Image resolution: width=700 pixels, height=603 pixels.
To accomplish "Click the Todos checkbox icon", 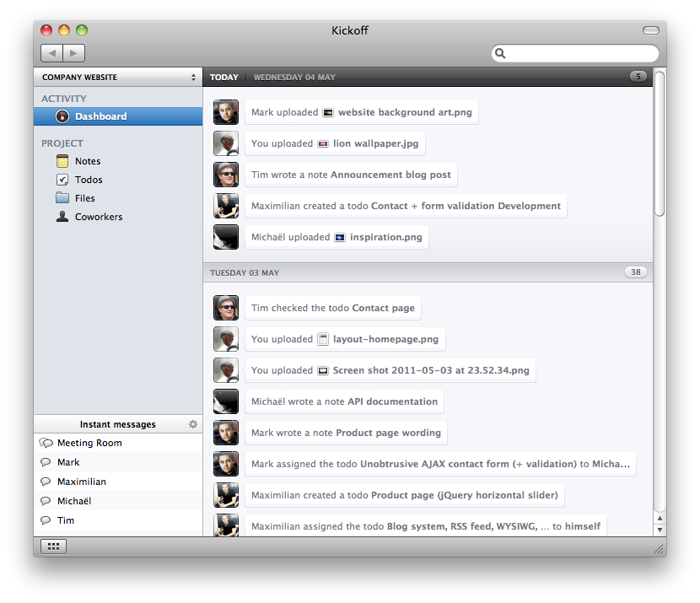I will point(62,180).
